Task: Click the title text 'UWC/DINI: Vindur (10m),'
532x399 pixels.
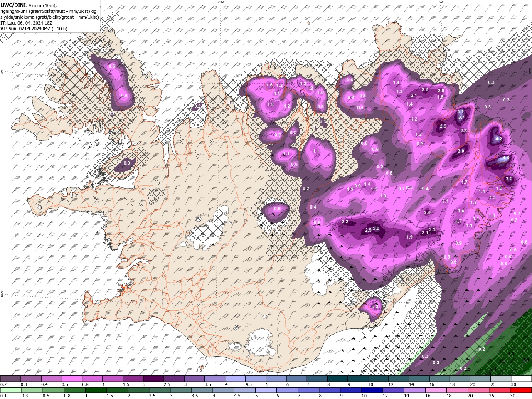Action: pyautogui.click(x=28, y=5)
